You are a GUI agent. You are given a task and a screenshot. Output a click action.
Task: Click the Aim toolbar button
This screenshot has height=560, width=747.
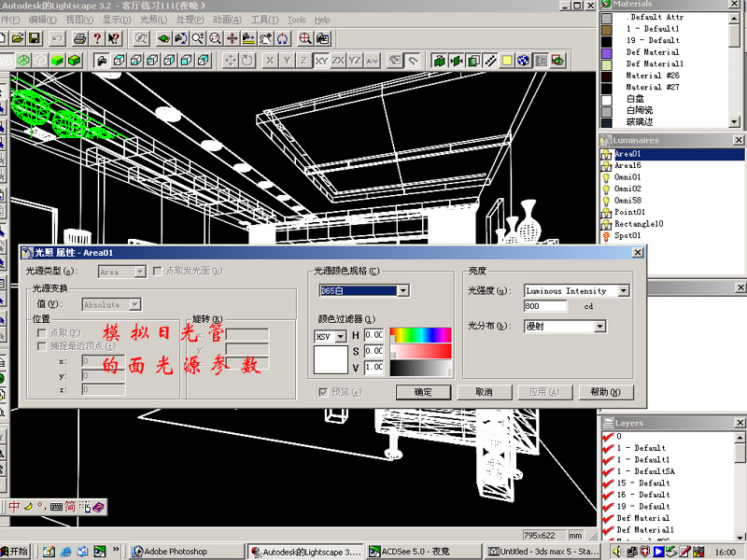pos(372,61)
